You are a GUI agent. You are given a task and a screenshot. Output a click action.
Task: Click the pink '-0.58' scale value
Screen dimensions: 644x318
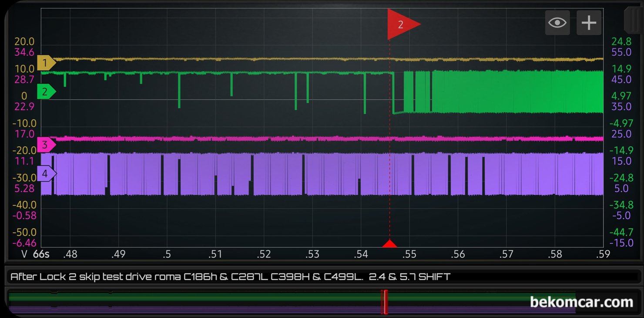point(24,216)
